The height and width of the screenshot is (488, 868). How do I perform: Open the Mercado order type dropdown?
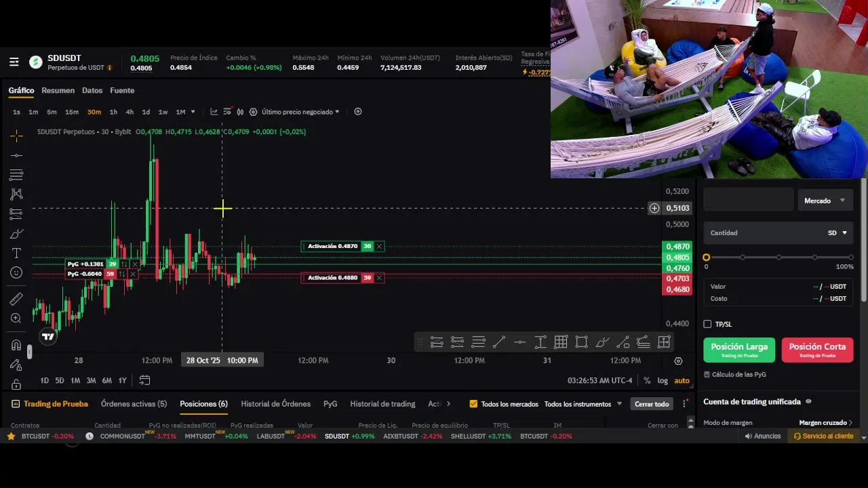coord(825,201)
